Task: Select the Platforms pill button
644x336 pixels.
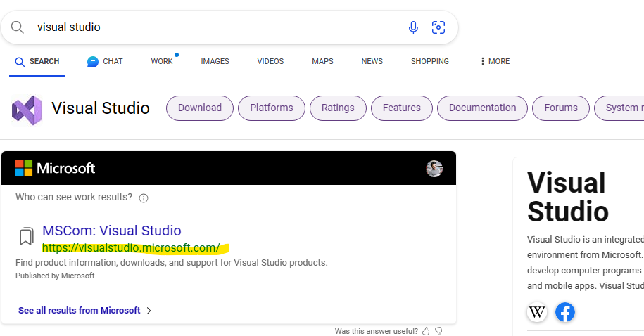Action: pyautogui.click(x=272, y=108)
